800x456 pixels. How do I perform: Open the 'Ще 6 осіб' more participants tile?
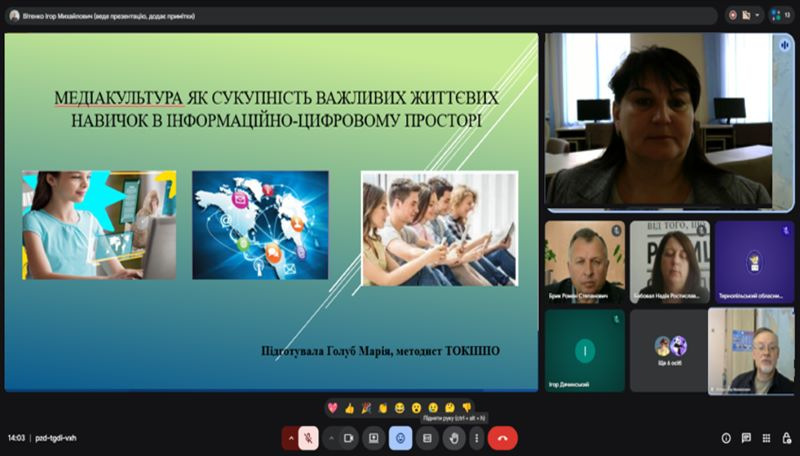pyautogui.click(x=669, y=351)
